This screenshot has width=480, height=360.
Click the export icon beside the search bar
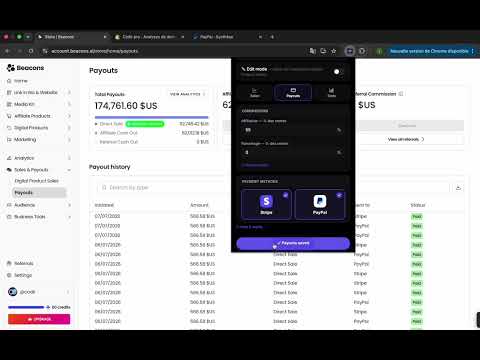(458, 188)
